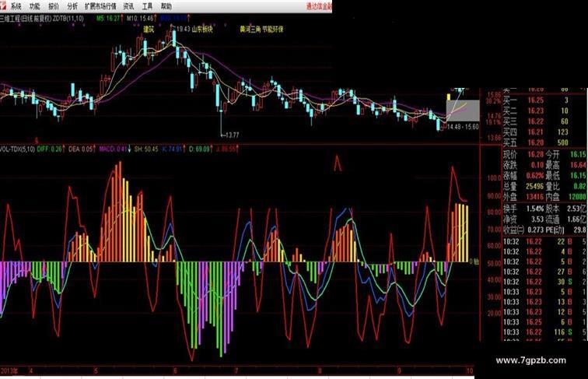This screenshot has width=588, height=379.
Task: Open the 帮助 menu
Action: click(x=166, y=6)
